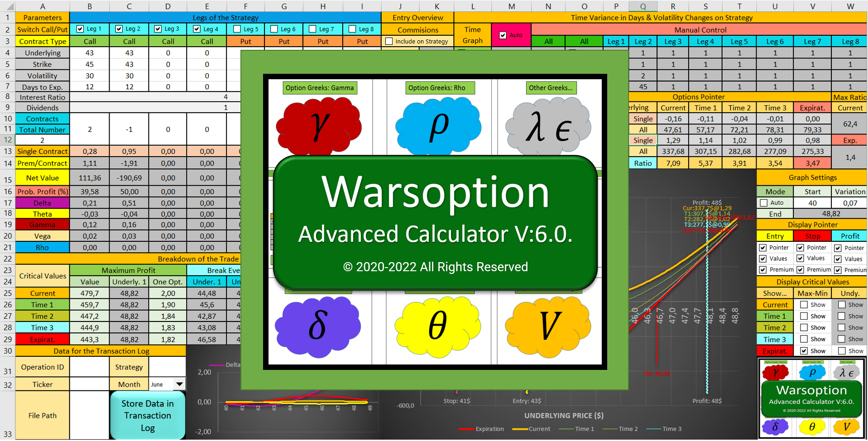The height and width of the screenshot is (441, 868).
Task: Uncheck the Leg 4 checkbox
Action: [197, 29]
